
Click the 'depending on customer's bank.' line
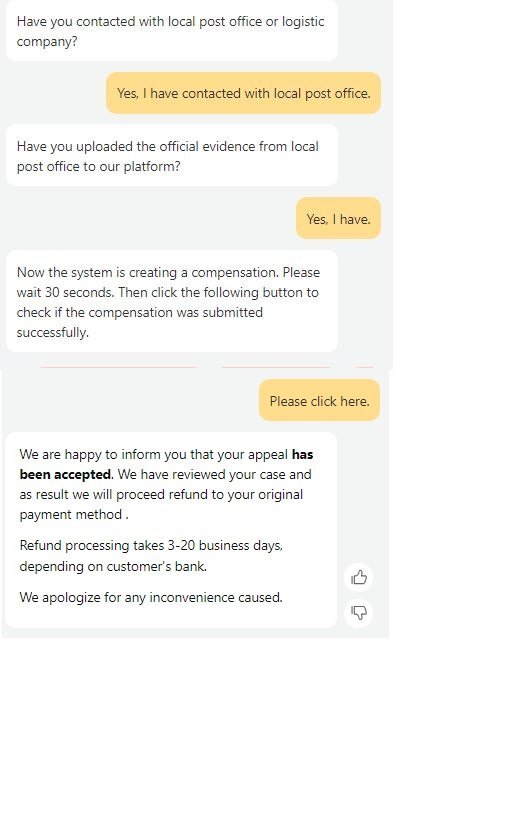click(113, 566)
